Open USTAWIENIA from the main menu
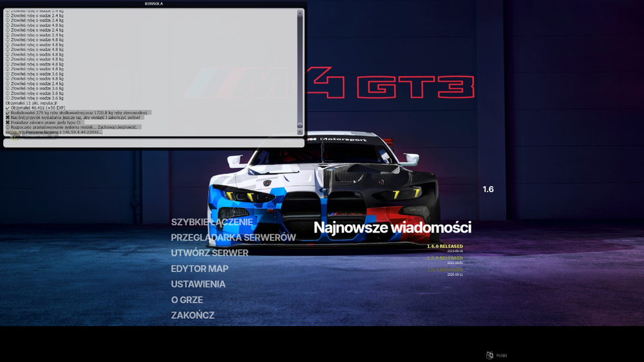The width and height of the screenshot is (644, 362). coord(198,284)
